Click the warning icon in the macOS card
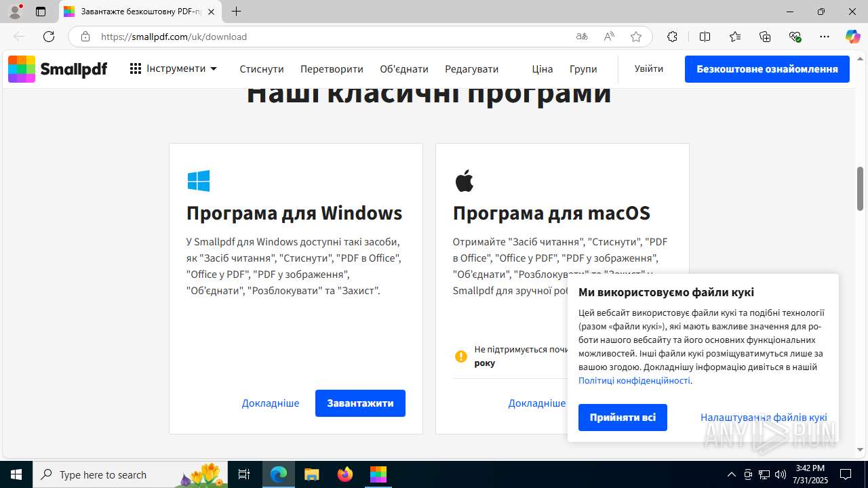The height and width of the screenshot is (488, 868). click(x=461, y=356)
